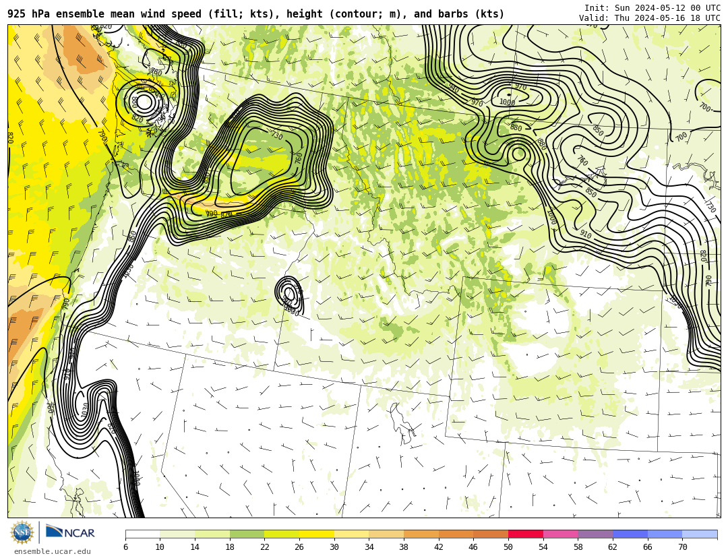Click the 'Init: Sun 2024-05-12 00 UTC' label
This screenshot has width=728, height=560.
click(x=653, y=8)
